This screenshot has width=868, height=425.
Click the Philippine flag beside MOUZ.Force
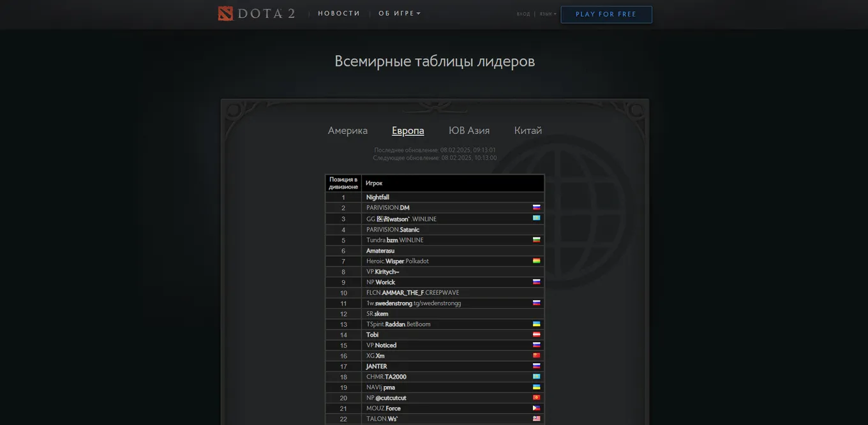(537, 408)
